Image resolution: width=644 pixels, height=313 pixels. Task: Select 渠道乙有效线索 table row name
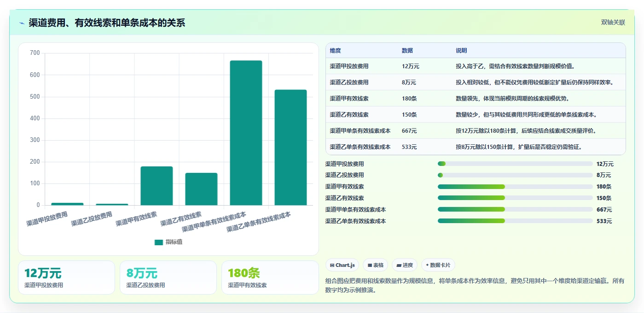349,115
